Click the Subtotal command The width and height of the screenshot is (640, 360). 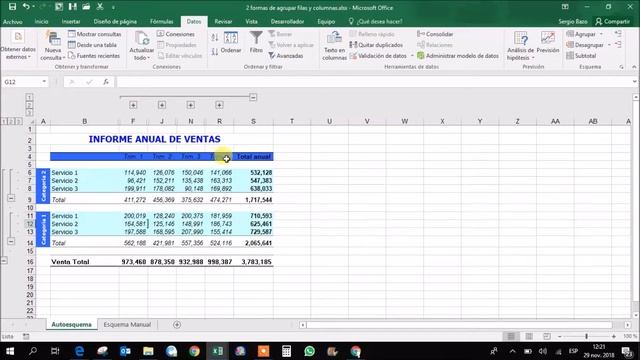pyautogui.click(x=582, y=56)
